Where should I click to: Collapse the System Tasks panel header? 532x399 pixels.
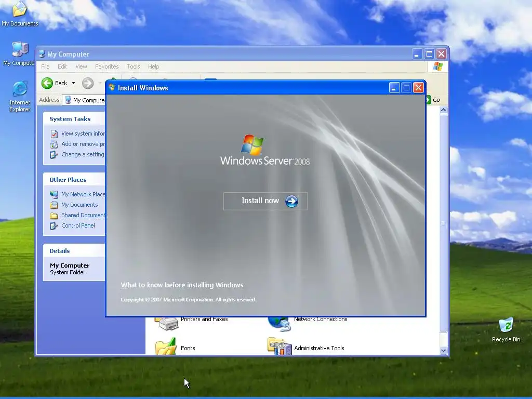[74, 119]
